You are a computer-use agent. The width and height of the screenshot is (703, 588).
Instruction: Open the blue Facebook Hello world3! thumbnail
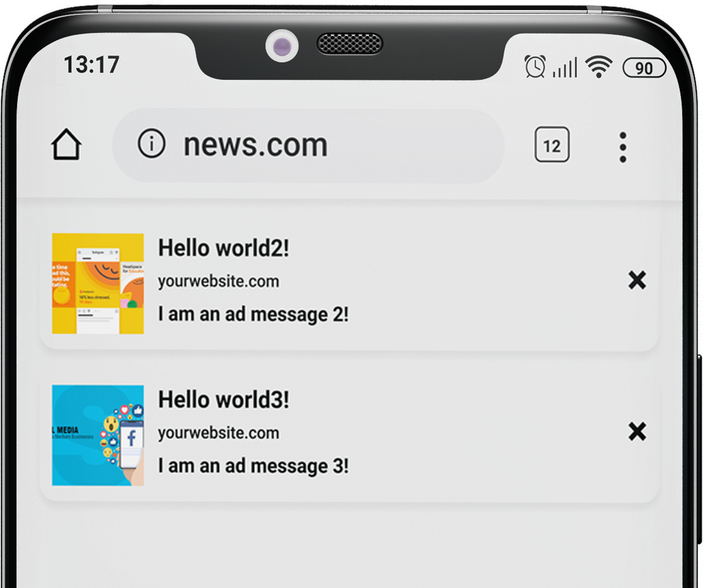pos(98,435)
